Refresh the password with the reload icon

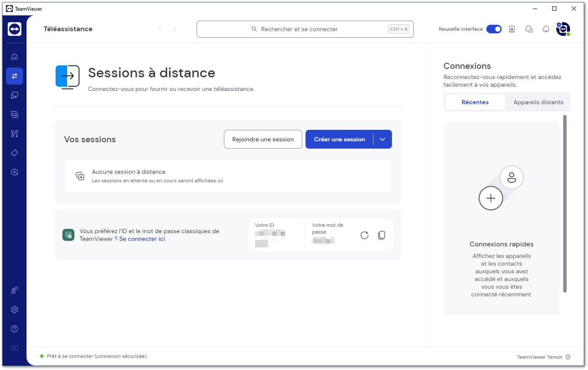364,235
